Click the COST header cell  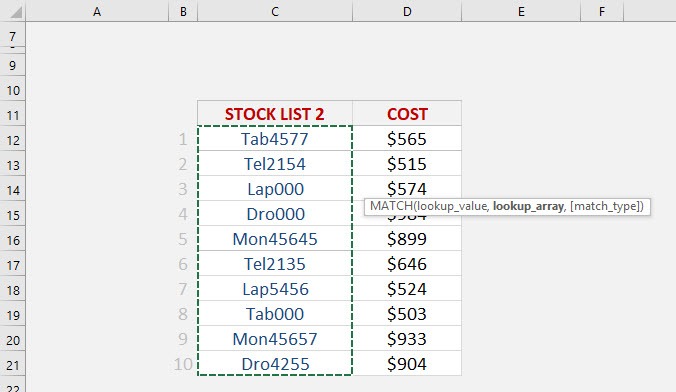(x=407, y=113)
